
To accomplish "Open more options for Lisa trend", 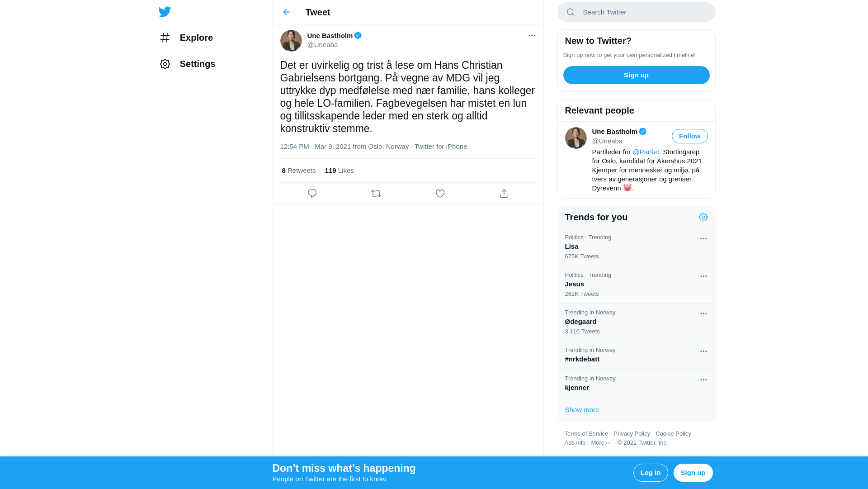I will pyautogui.click(x=703, y=239).
